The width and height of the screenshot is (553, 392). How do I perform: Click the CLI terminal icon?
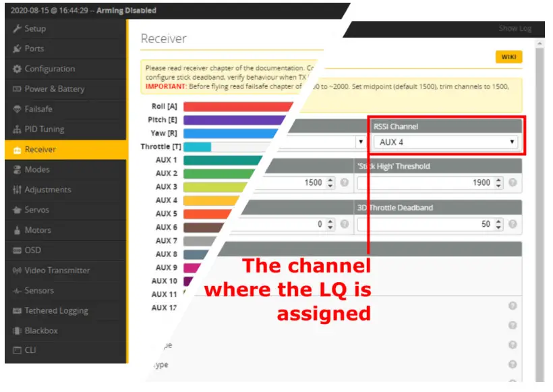[17, 350]
